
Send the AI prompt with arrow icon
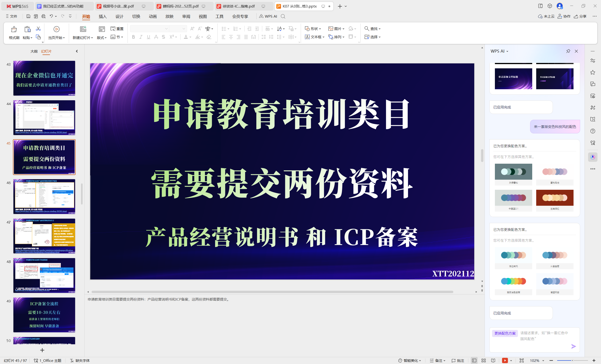574,346
